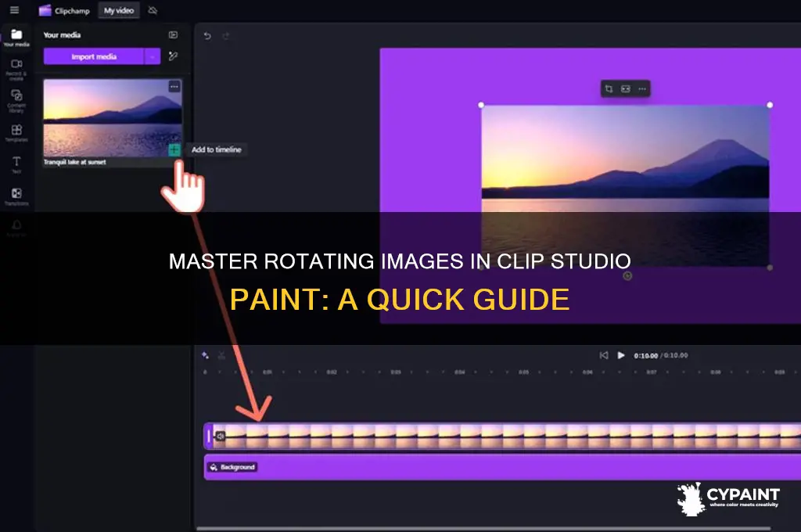Open the Content library sidebar tab
Screen dimensions: 801x532
16,101
